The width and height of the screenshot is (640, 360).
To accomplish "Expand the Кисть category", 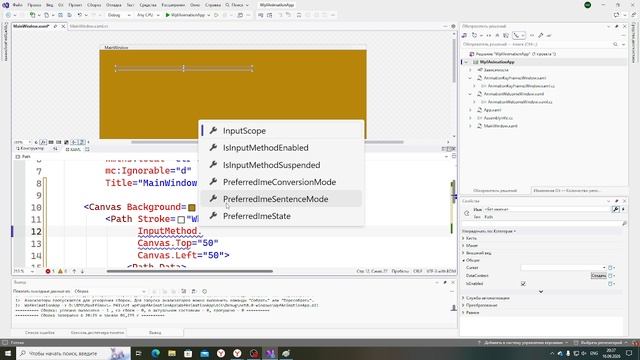I will 464,238.
